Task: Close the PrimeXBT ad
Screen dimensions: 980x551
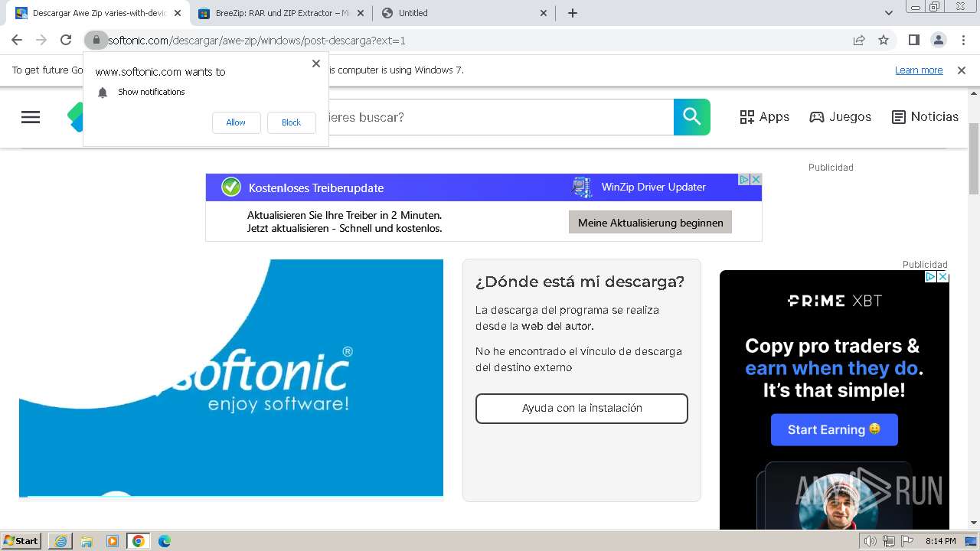Action: click(x=943, y=277)
